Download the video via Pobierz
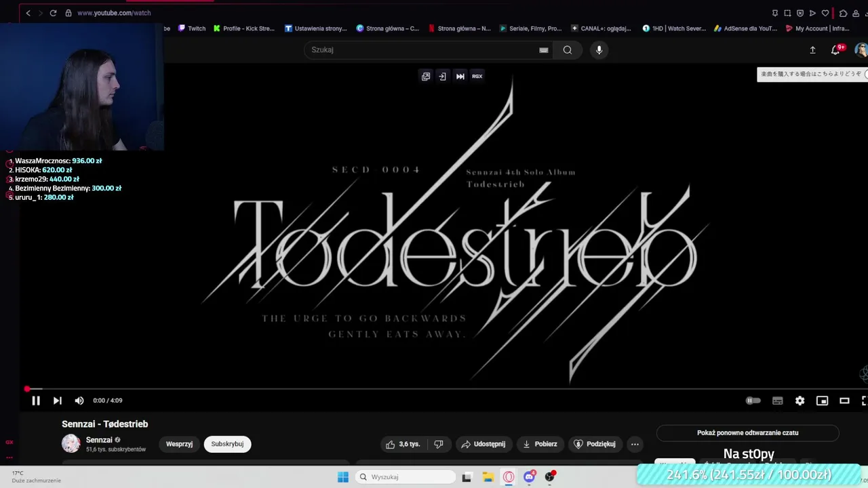Viewport: 868px width, 488px height. (540, 444)
